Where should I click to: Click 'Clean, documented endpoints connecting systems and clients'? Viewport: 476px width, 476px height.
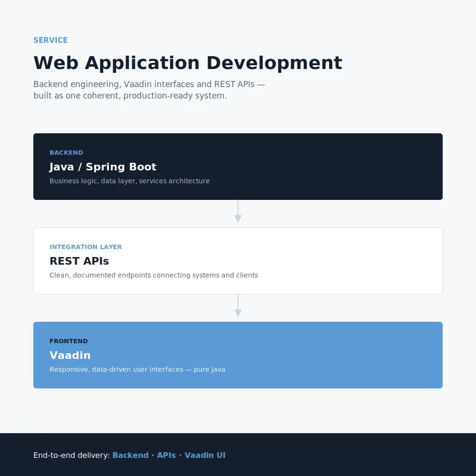click(154, 275)
